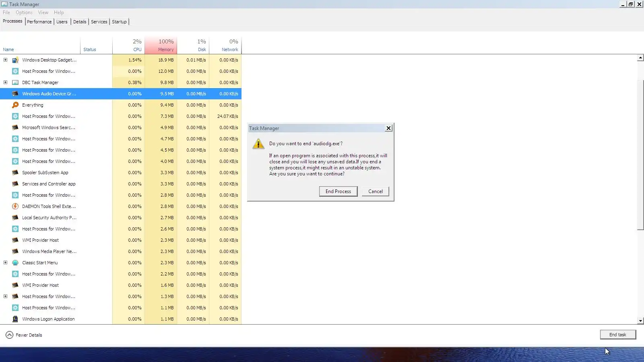644x362 pixels.
Task: Open the Help menu
Action: (x=59, y=12)
